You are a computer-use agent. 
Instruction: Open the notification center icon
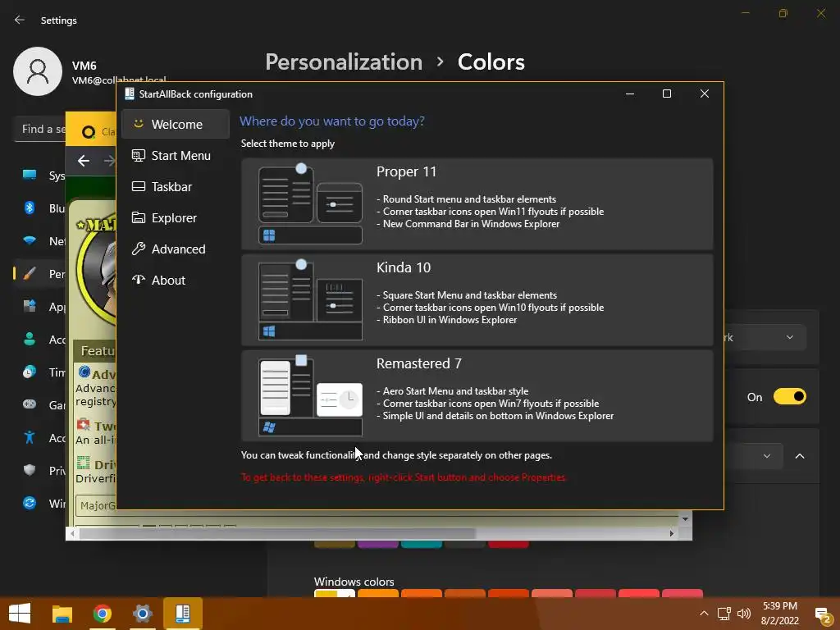pyautogui.click(x=822, y=615)
